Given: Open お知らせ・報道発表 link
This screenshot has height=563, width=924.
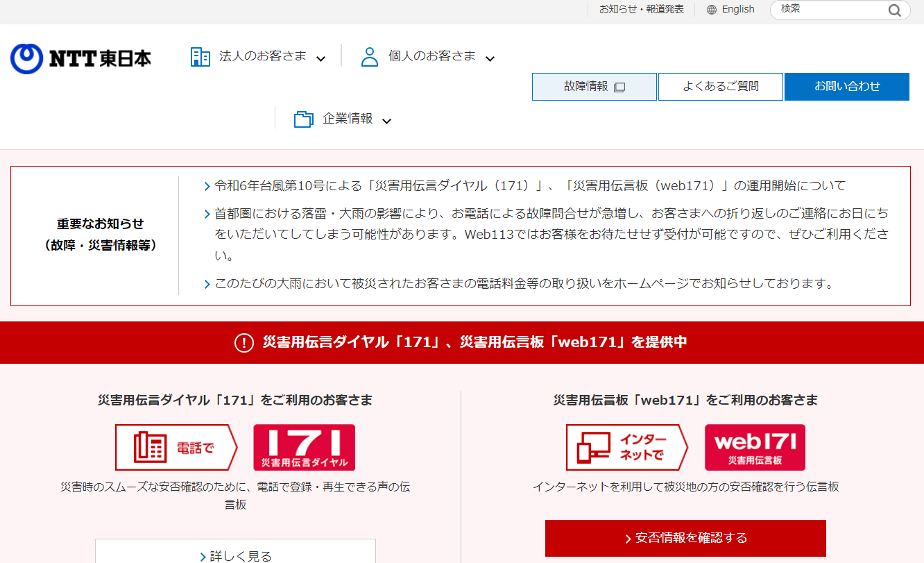Looking at the screenshot, I should 642,10.
